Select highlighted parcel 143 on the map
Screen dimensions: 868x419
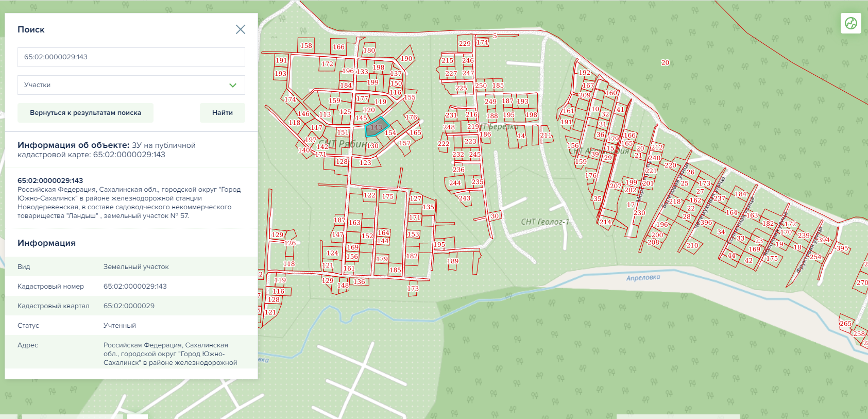click(x=376, y=127)
